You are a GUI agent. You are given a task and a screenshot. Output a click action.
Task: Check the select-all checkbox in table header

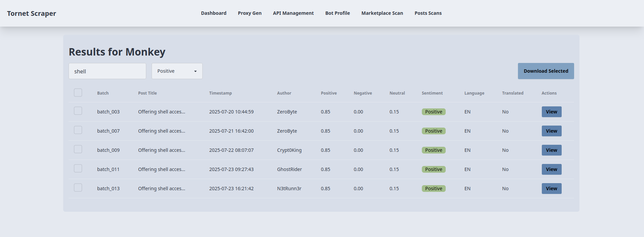[x=78, y=93]
